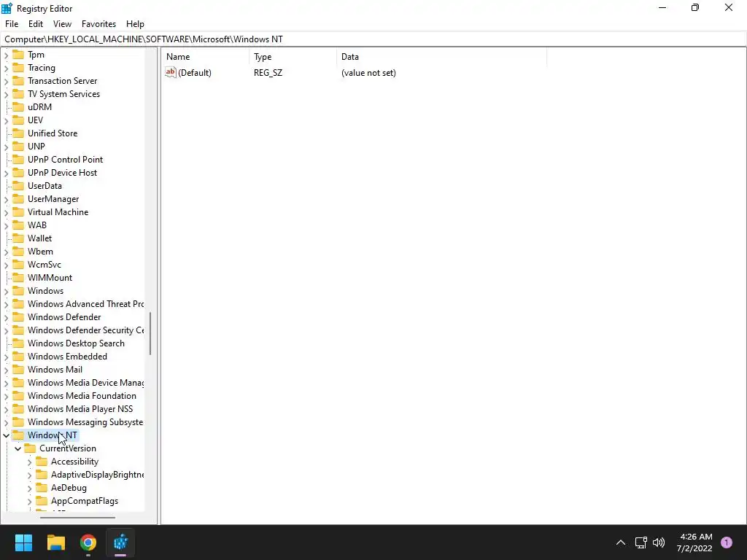Click the Unified Store folder icon
This screenshot has width=747, height=560.
[18, 133]
